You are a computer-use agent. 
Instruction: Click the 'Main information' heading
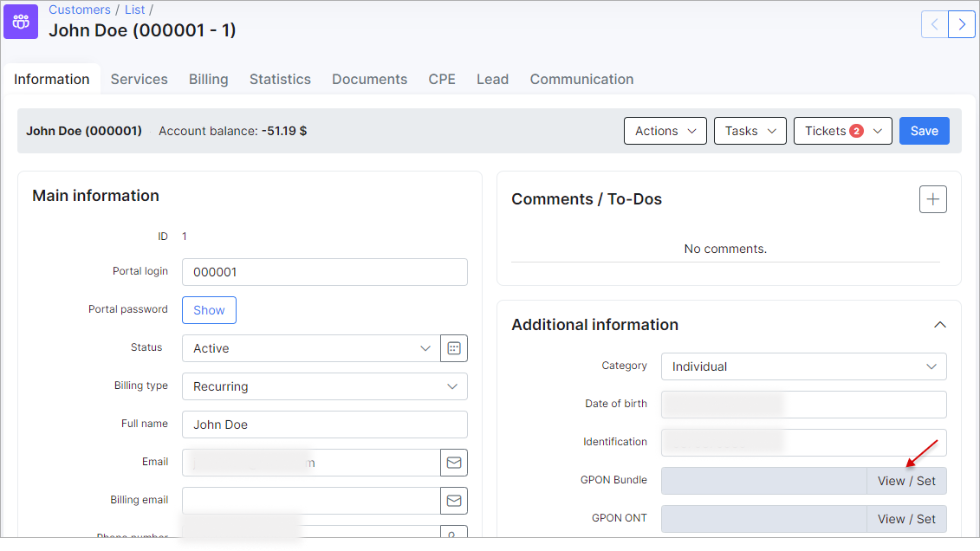click(95, 196)
